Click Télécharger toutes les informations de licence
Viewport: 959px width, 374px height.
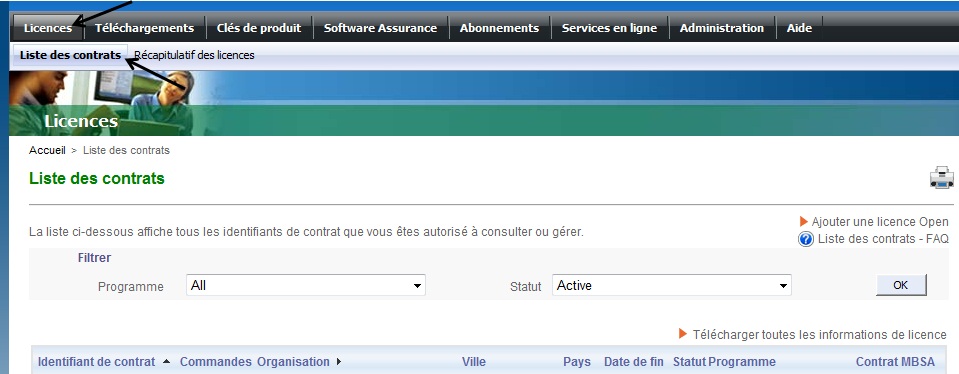click(x=820, y=335)
